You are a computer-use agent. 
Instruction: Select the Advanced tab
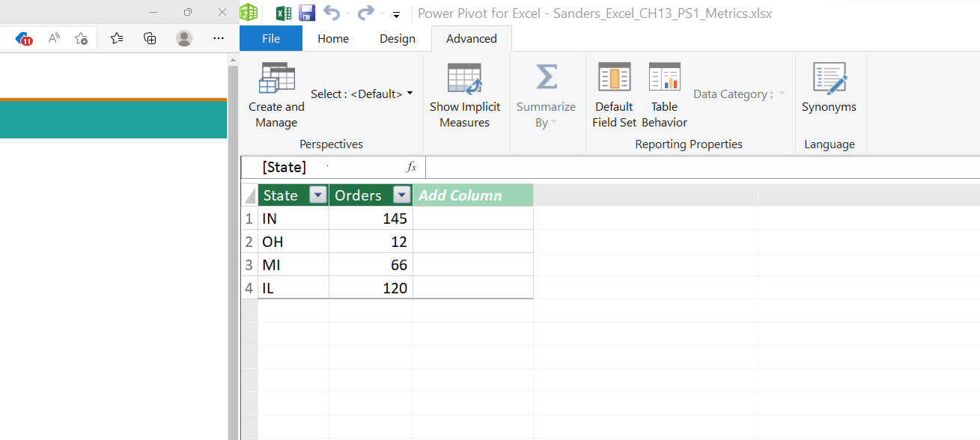coord(472,39)
